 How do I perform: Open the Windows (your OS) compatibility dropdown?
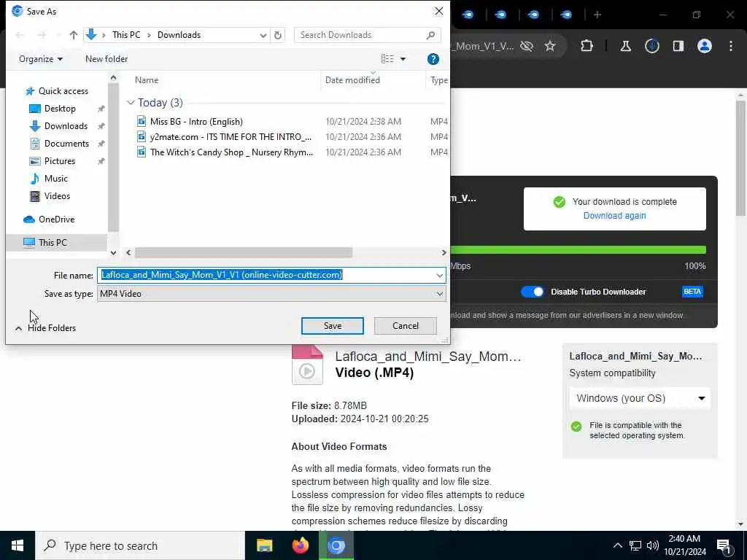pos(640,398)
